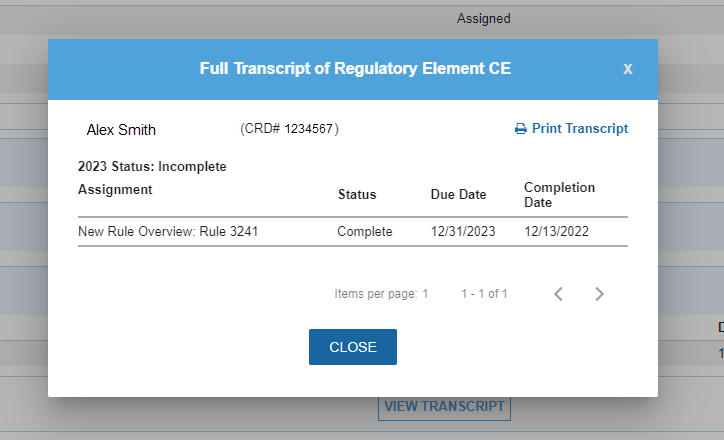Click the Status column header
Viewport: 724px width, 440px height.
tap(357, 195)
